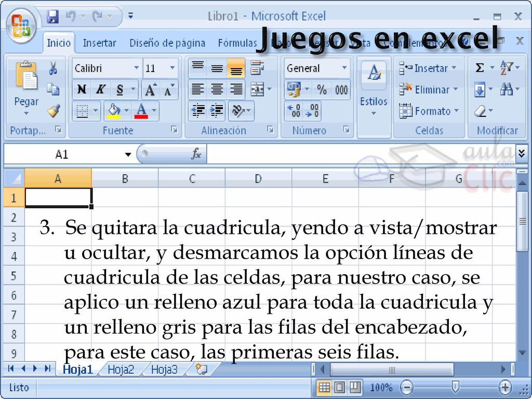Open the Insertar ribbon tab
This screenshot has height=399, width=532.
coord(99,43)
